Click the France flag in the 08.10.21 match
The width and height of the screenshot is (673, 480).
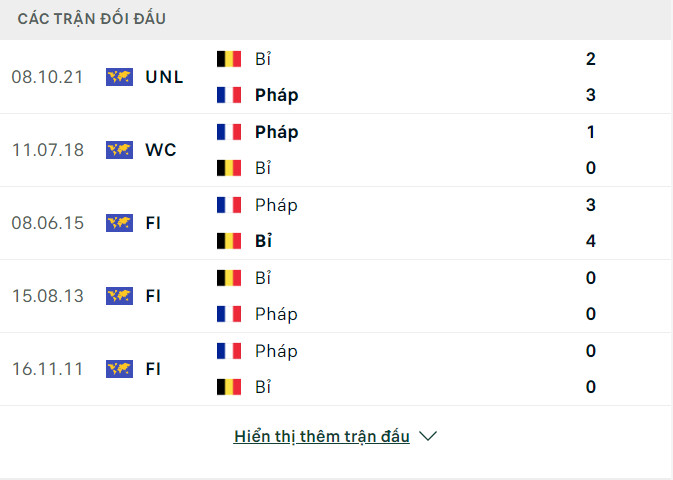coord(229,95)
